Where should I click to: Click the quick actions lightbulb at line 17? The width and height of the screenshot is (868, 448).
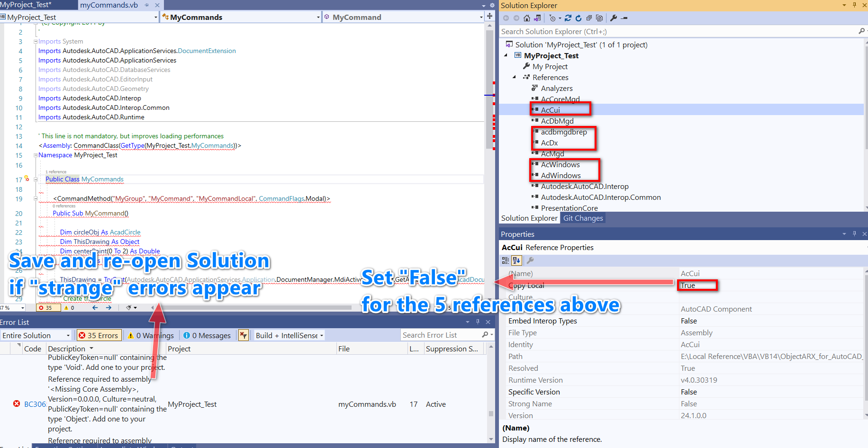click(27, 179)
